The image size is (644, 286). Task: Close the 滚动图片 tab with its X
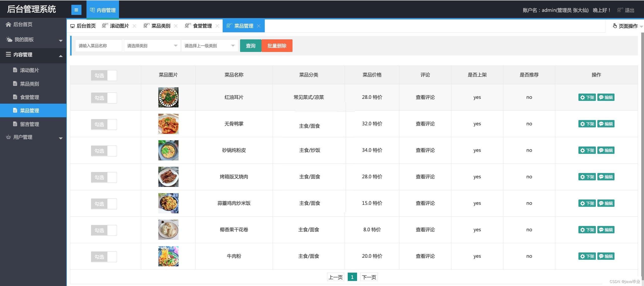pos(134,26)
